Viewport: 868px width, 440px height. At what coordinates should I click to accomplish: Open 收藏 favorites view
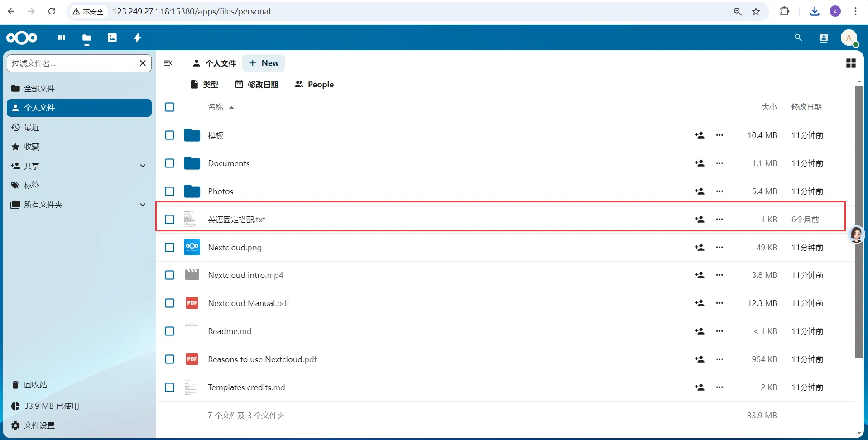[x=79, y=147]
